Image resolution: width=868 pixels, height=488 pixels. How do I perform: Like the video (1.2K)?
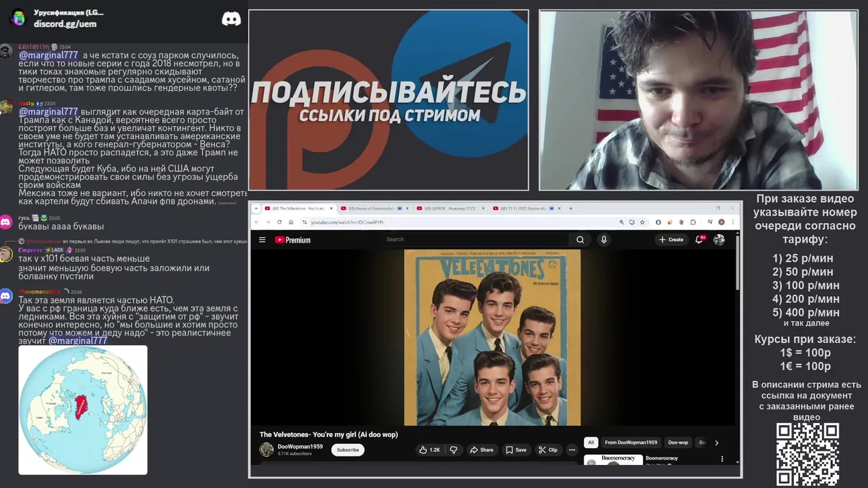click(x=429, y=449)
